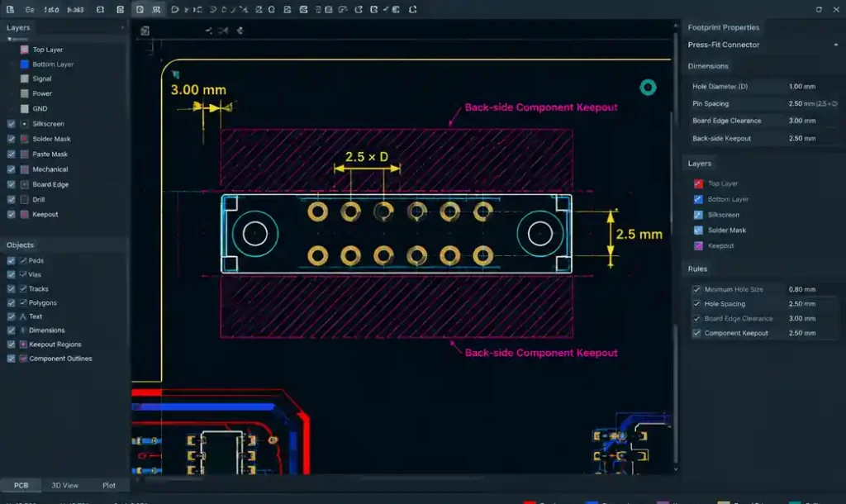Uncheck the Vias objects checkbox
The image size is (846, 504).
tap(12, 274)
